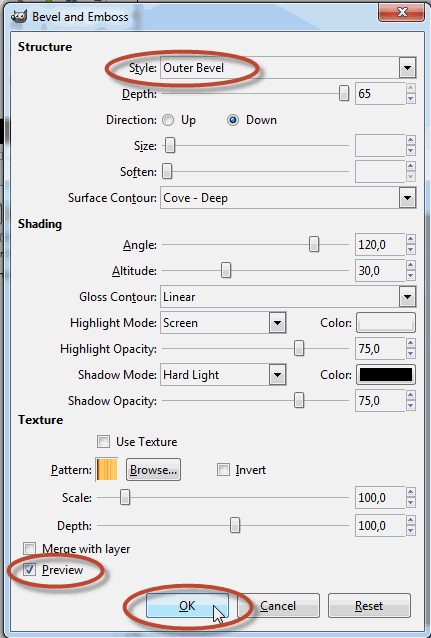
Task: Decrease Highlight Opacity with the down arrow
Action: pos(411,354)
